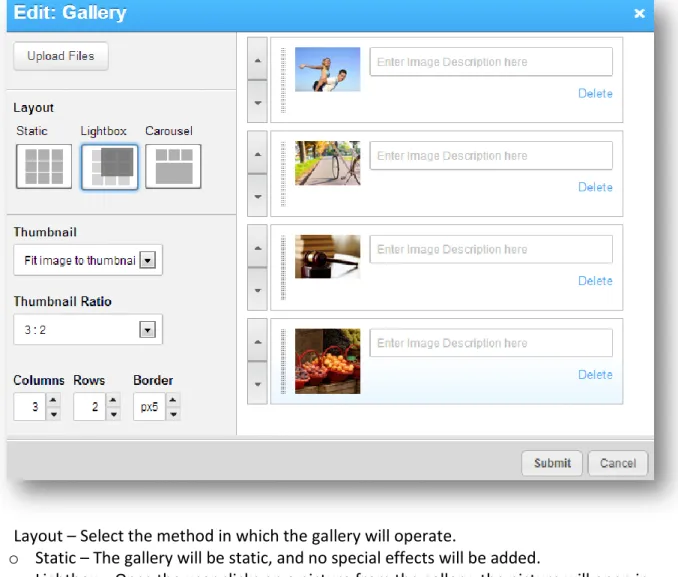Click the couple on beach thumbnail
The image size is (678, 577).
[x=327, y=69]
